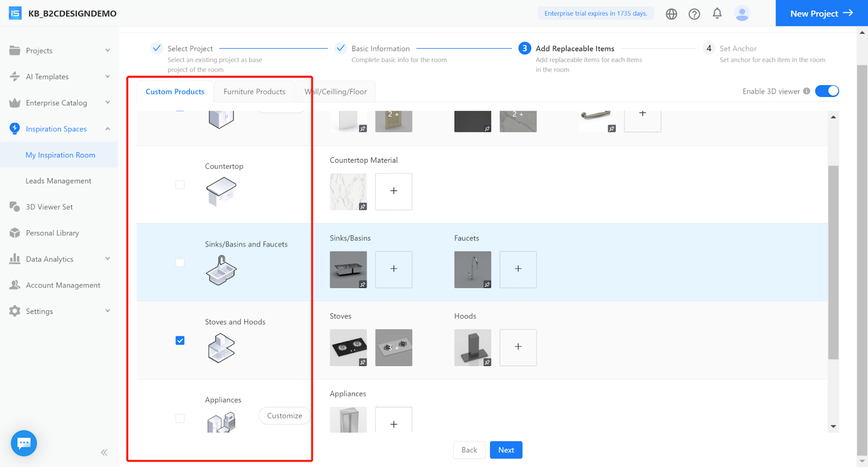The width and height of the screenshot is (868, 467).
Task: Uncheck the Stoves and Hoods checkbox
Action: (x=180, y=341)
